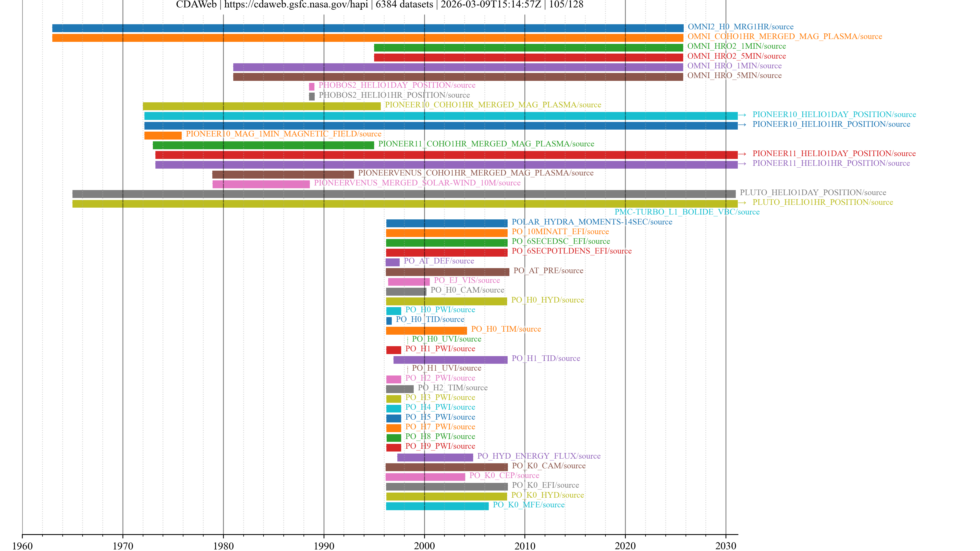Click the orange PIONEER10_MAG_1MIN_MAGNETIC_FIELD bar
This screenshot has height=551, width=980.
[163, 135]
